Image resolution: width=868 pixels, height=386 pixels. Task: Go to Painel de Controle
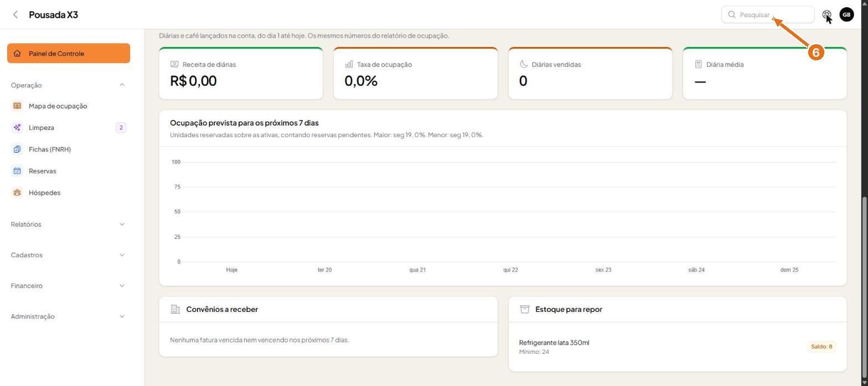tap(69, 54)
